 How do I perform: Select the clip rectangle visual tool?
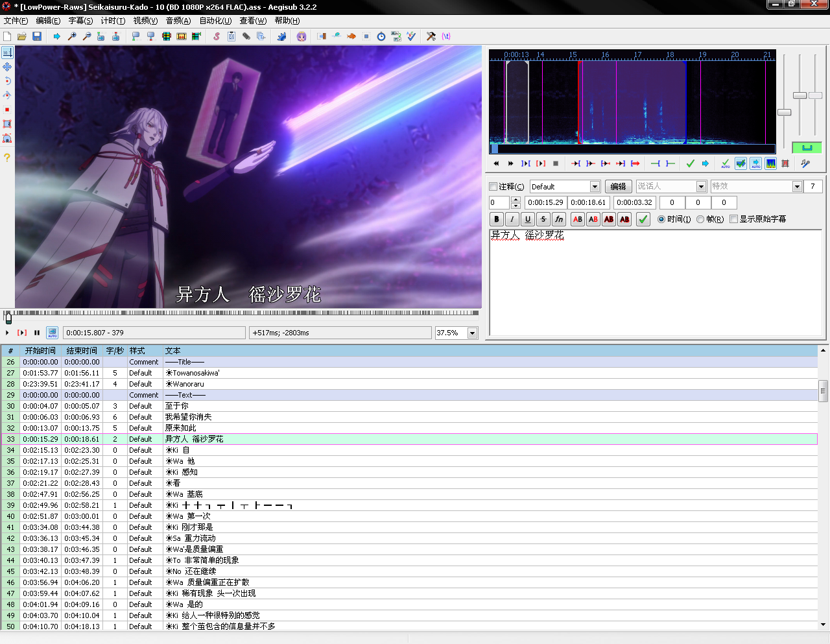7,124
